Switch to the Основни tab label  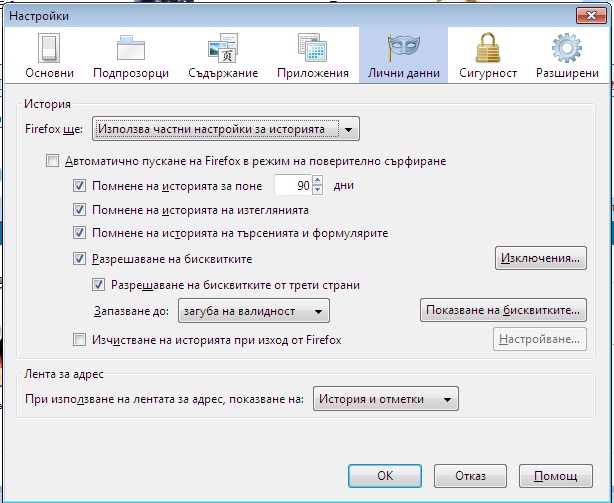click(49, 73)
